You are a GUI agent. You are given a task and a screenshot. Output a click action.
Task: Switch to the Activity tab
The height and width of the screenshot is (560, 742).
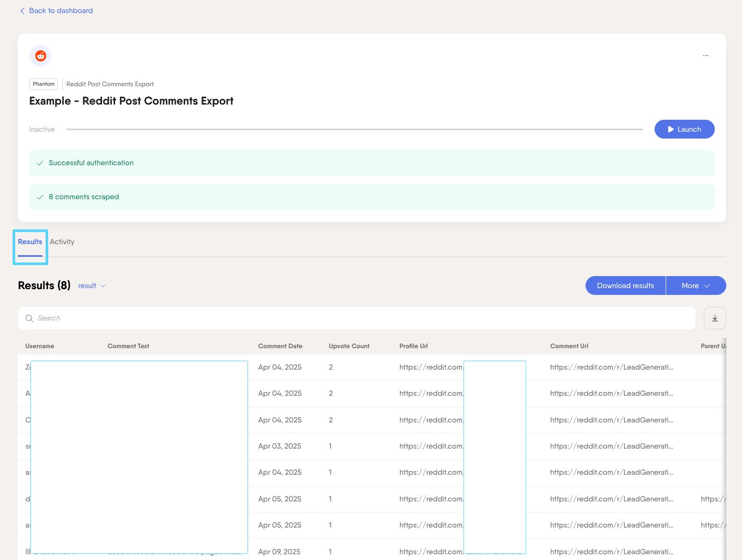click(62, 242)
